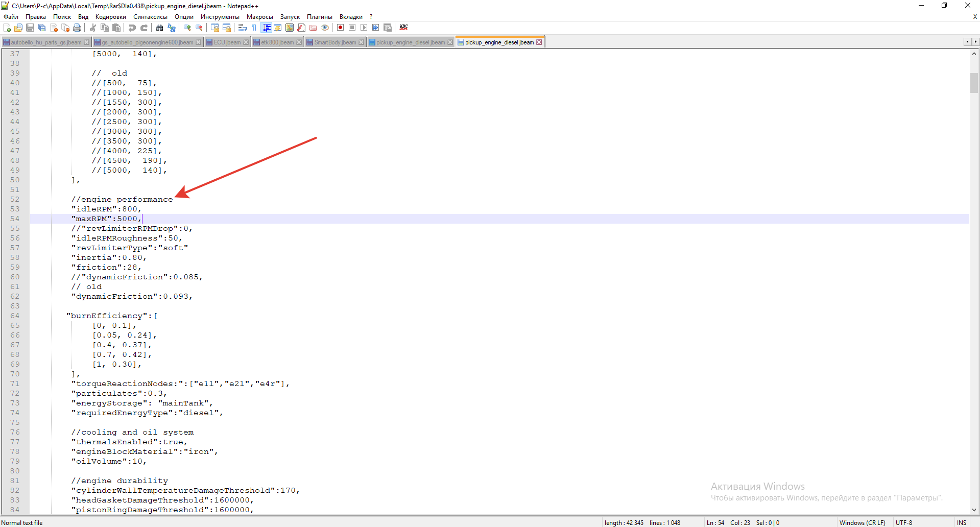The width and height of the screenshot is (980, 527).
Task: Open the Function List icon
Action: tap(301, 28)
